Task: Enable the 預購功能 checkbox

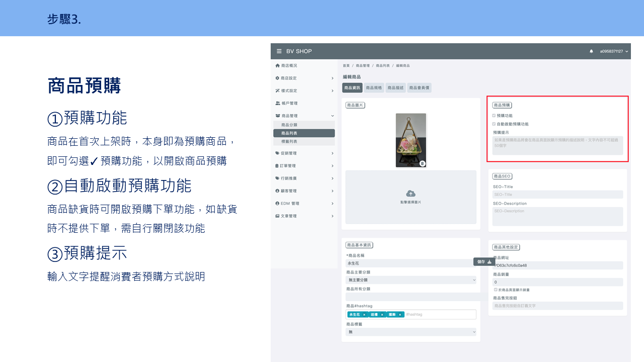Action: pyautogui.click(x=494, y=115)
